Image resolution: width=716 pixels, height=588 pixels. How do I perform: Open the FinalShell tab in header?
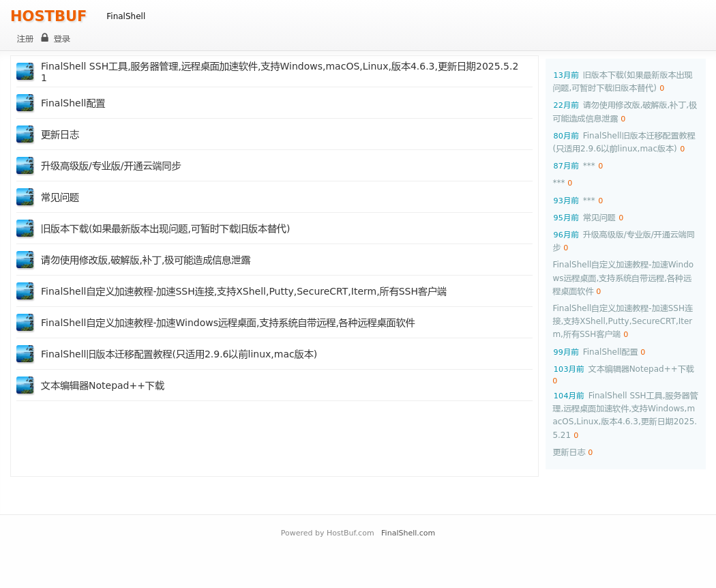(125, 16)
